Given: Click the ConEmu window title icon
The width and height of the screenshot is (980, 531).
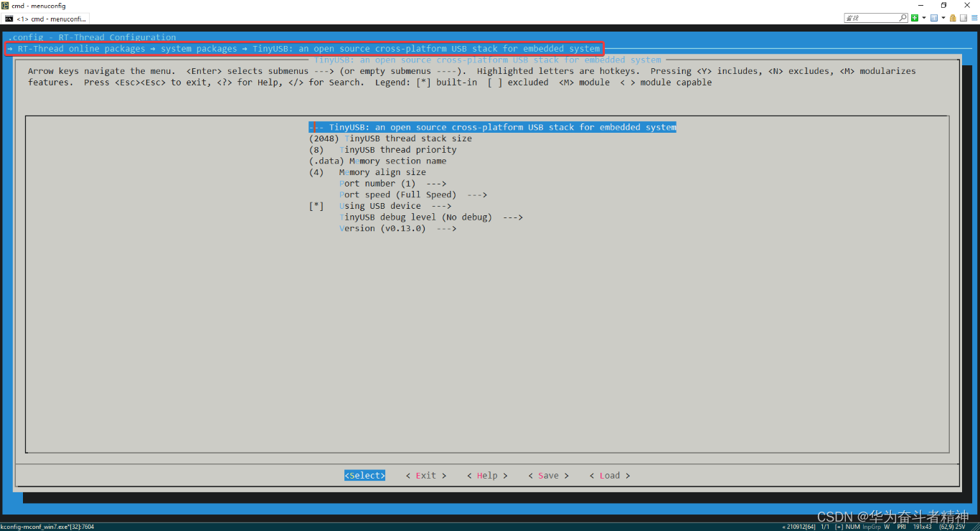Looking at the screenshot, I should coord(5,5).
